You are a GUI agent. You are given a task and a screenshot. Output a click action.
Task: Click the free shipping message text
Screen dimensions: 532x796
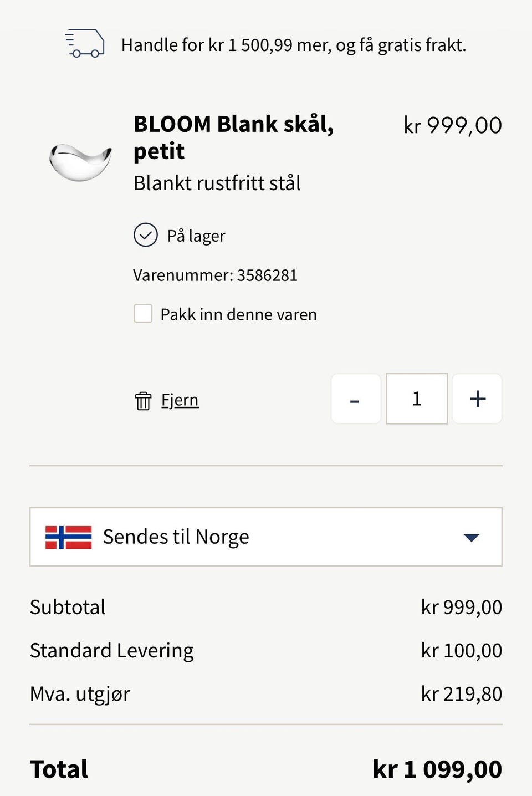click(294, 45)
